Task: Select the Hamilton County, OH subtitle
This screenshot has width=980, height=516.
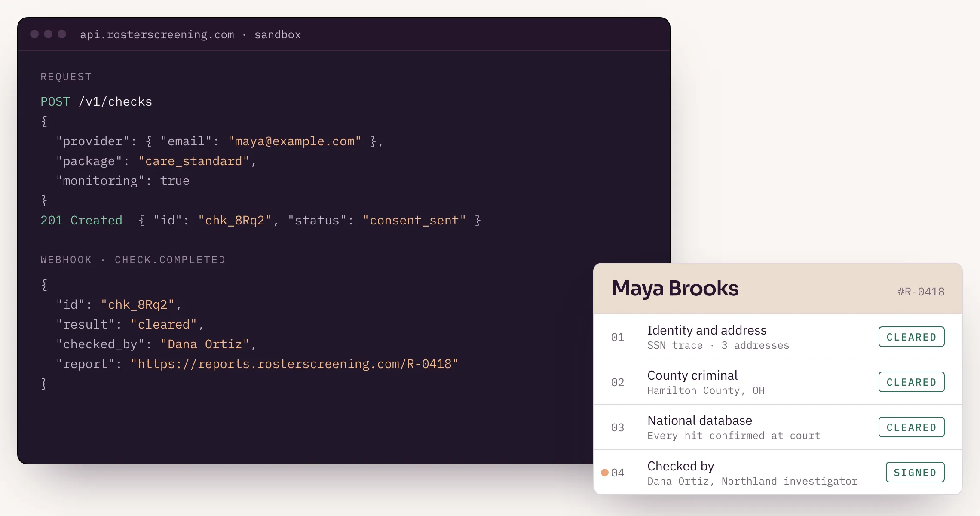Action: (x=706, y=390)
